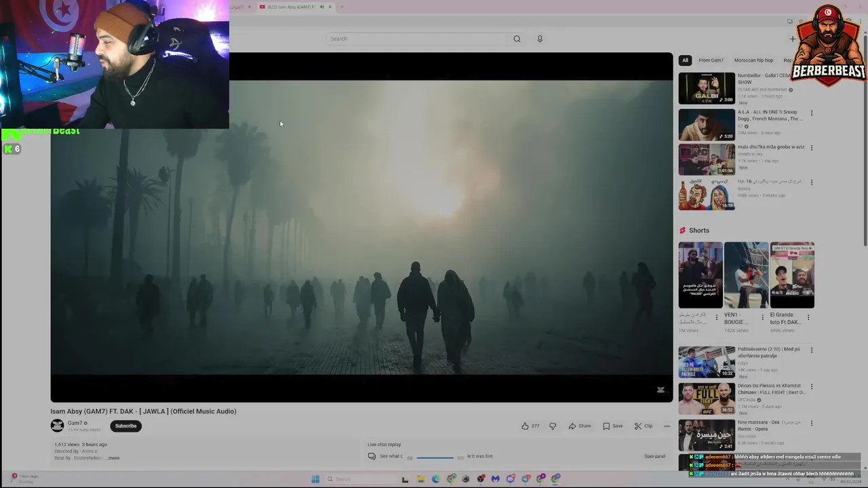Select the From Gam7 filter chip
Viewport: 868px width, 488px height.
pyautogui.click(x=711, y=60)
